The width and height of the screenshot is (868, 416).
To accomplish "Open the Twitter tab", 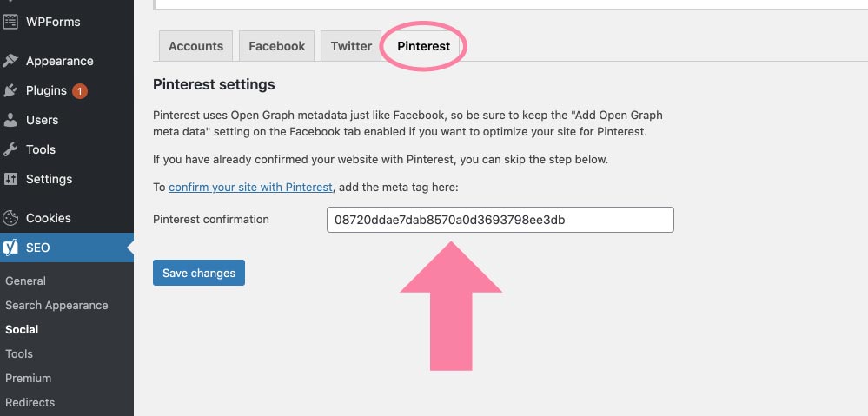I will coord(351,46).
